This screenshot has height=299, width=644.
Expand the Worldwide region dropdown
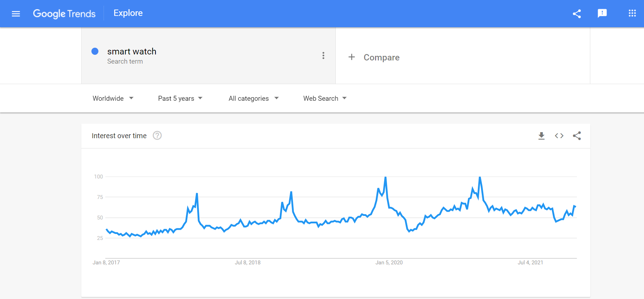[113, 98]
